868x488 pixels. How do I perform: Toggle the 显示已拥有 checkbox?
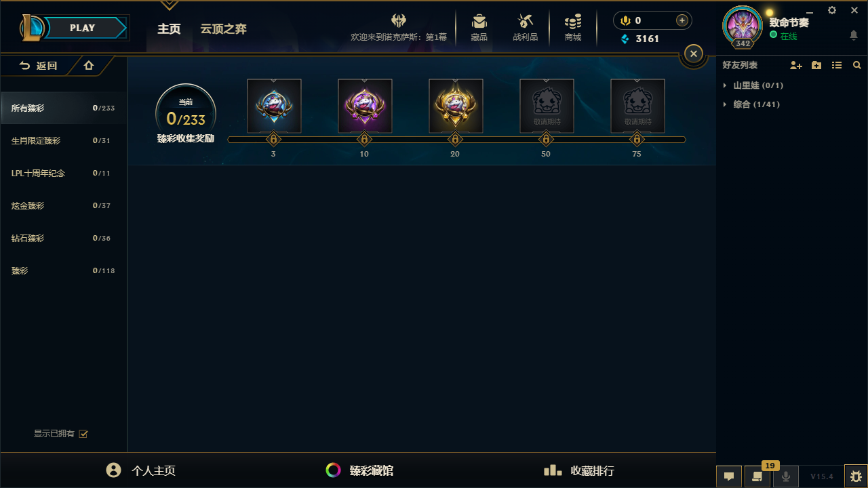(x=83, y=434)
